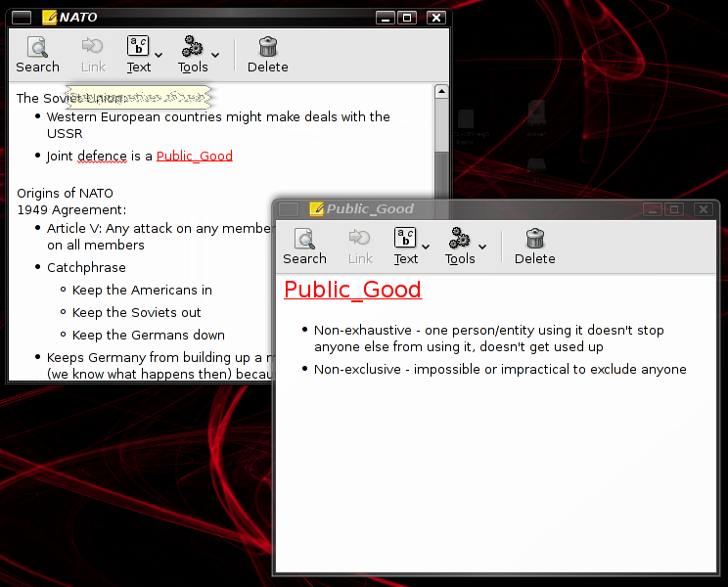Click 'Keep the Americans in' sub-bullet

coord(142,290)
